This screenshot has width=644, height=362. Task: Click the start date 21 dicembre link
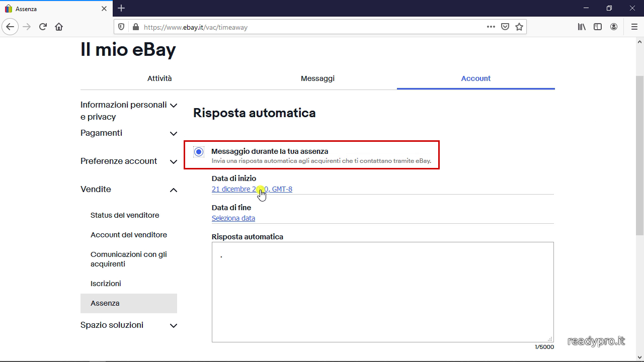click(x=252, y=189)
